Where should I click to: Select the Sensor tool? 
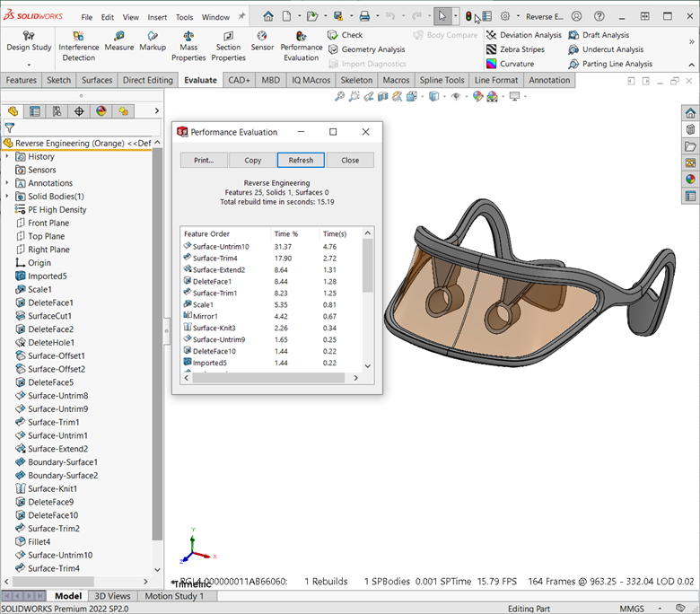[262, 41]
